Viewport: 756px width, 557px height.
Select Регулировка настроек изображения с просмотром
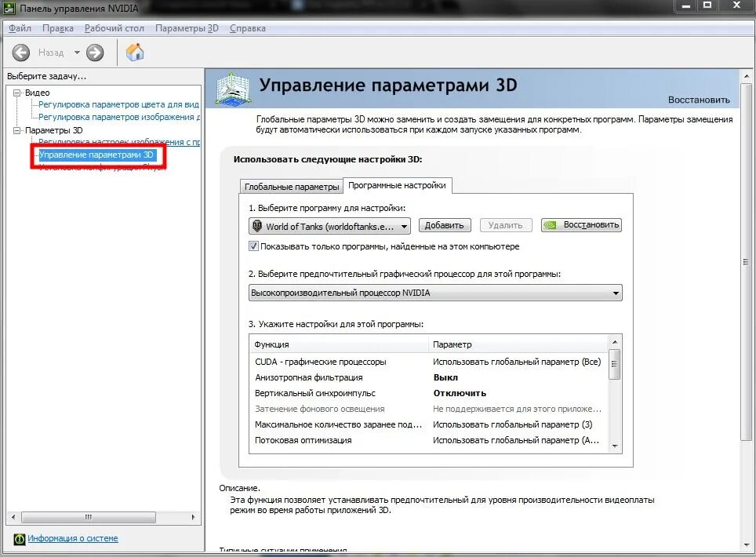(x=118, y=142)
